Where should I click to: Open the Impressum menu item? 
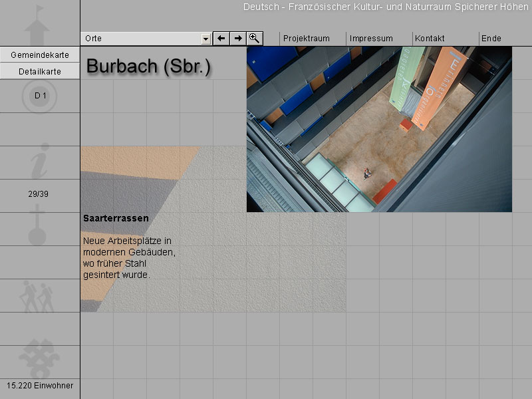pos(371,39)
